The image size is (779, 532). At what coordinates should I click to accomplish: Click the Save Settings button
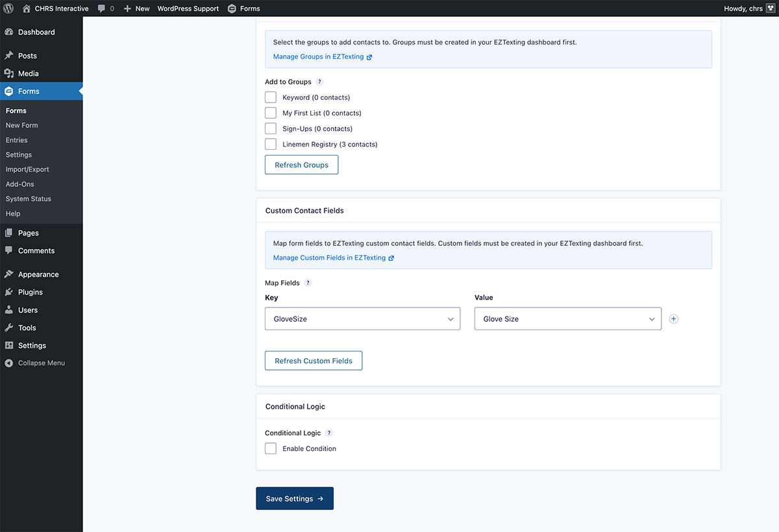[295, 498]
